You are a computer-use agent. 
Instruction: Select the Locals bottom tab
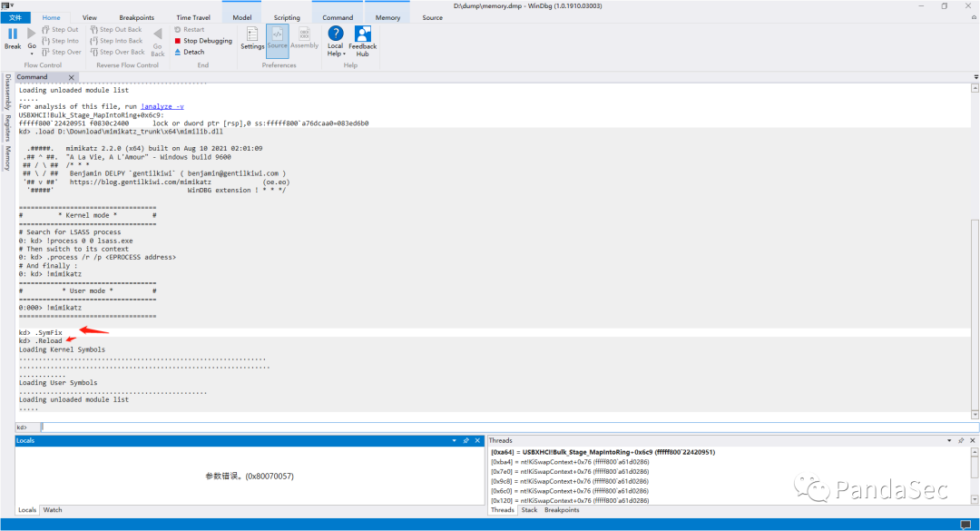27,510
